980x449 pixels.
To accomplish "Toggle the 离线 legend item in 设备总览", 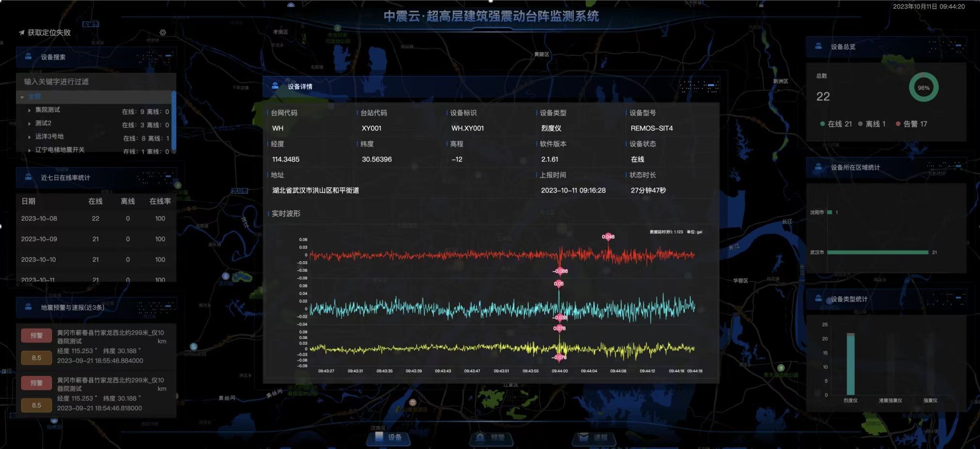I will [x=872, y=124].
